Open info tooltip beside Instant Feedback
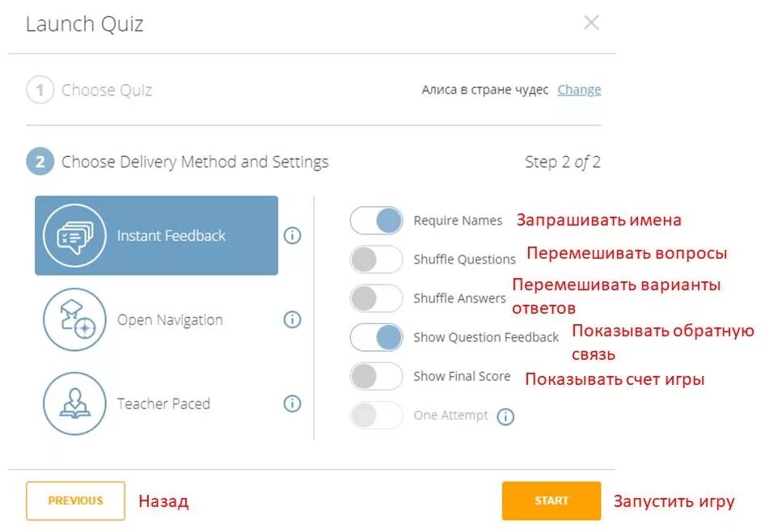The image size is (765, 532). pyautogui.click(x=293, y=235)
